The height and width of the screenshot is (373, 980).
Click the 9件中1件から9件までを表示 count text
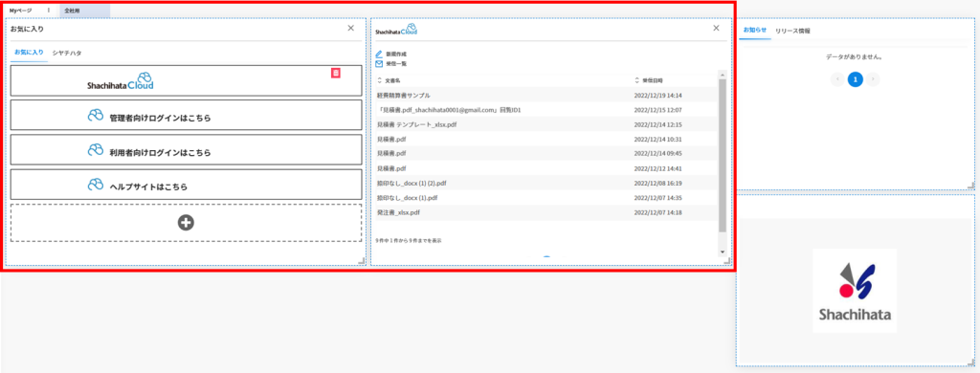(409, 240)
